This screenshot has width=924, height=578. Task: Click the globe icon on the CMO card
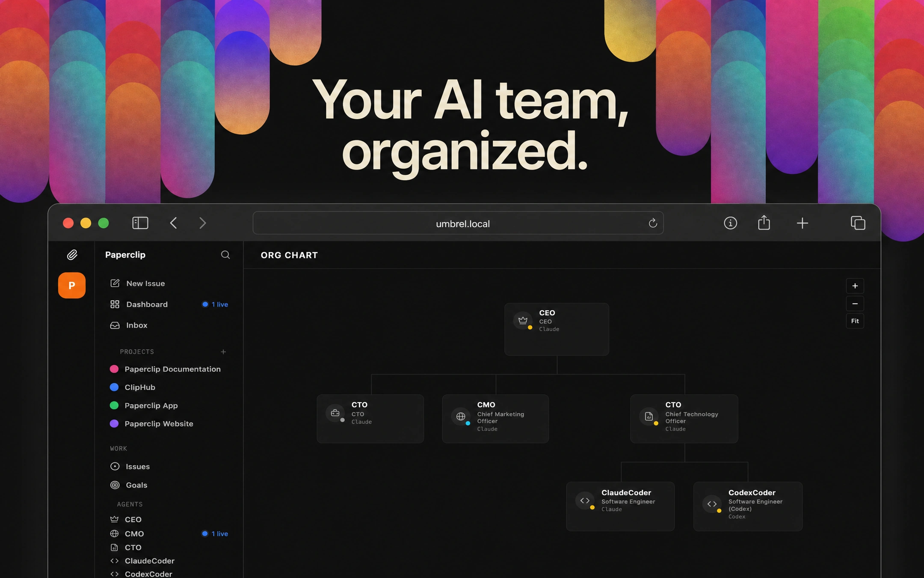pos(461,416)
